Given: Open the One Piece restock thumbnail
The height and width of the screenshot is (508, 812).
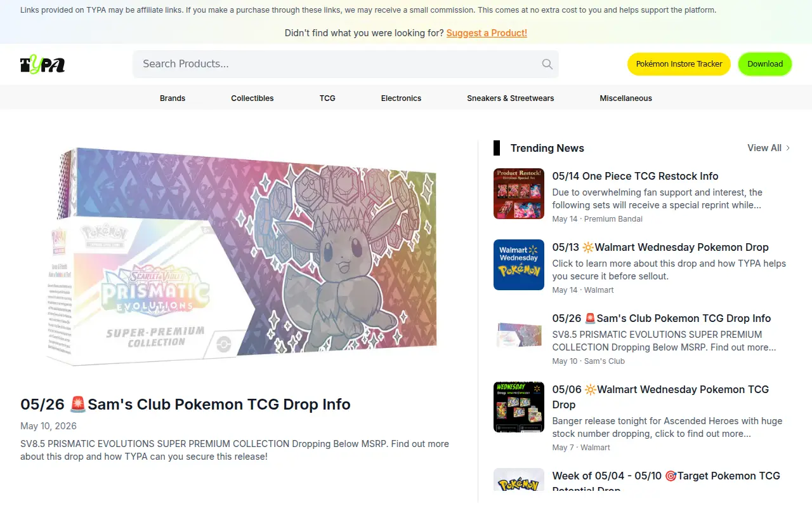Looking at the screenshot, I should (519, 194).
